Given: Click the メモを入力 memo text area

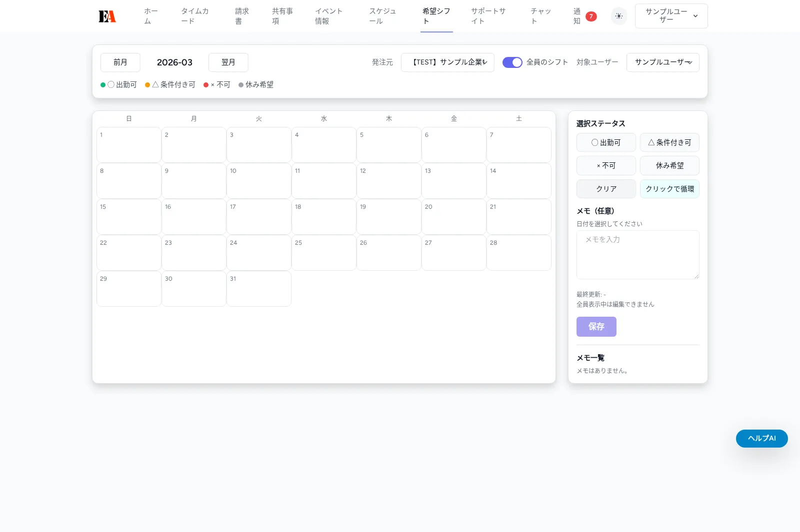Looking at the screenshot, I should [x=637, y=255].
